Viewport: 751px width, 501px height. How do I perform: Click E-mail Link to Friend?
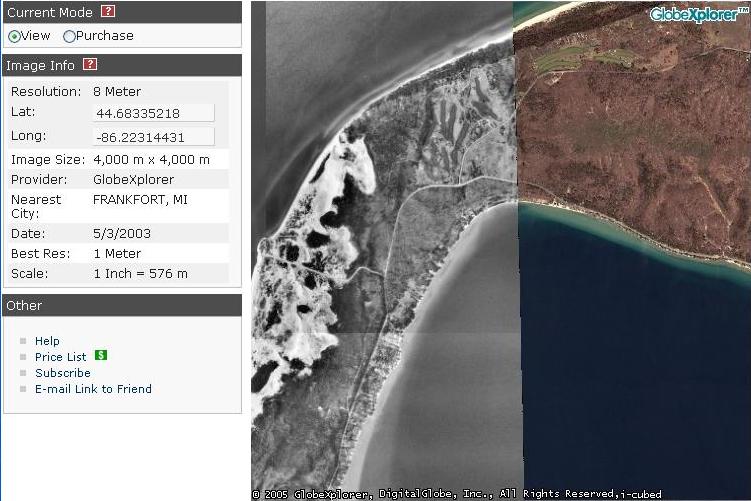93,389
